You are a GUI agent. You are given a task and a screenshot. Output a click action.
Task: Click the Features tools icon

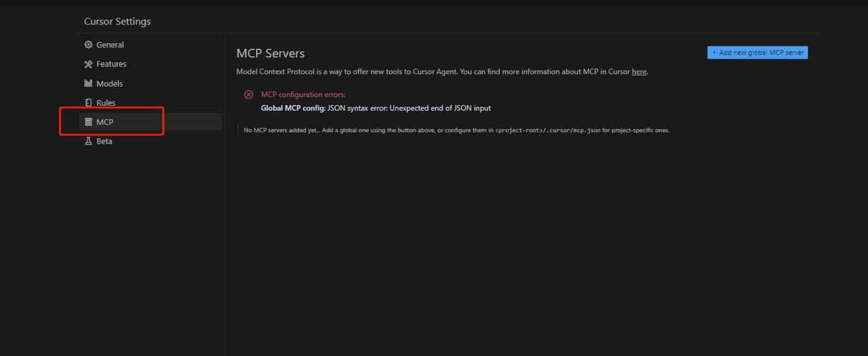tap(88, 64)
